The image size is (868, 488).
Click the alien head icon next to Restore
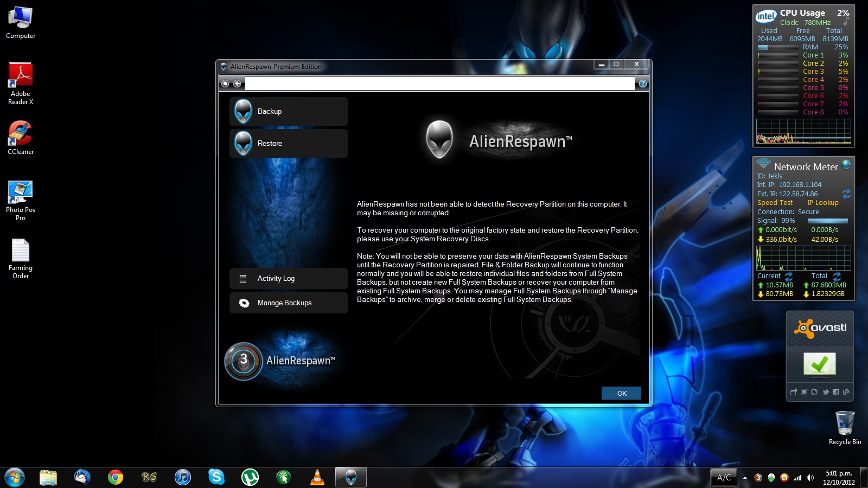243,143
